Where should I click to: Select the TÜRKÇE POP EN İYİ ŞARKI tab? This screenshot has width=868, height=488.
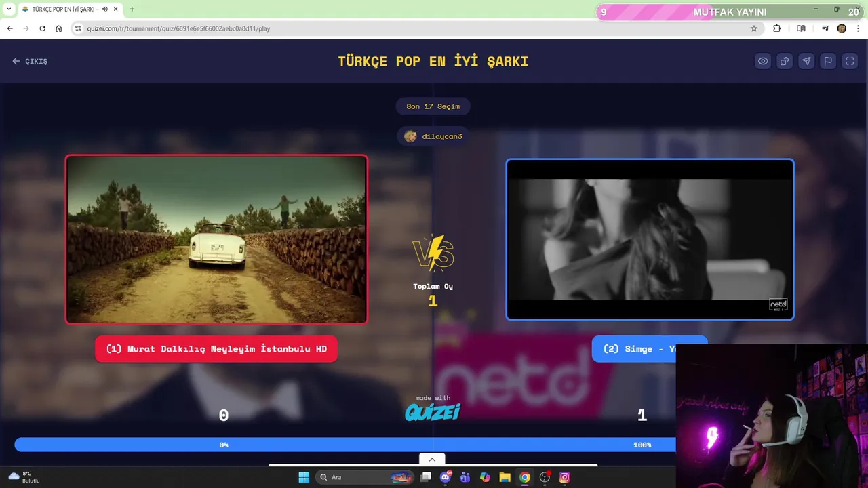click(64, 9)
